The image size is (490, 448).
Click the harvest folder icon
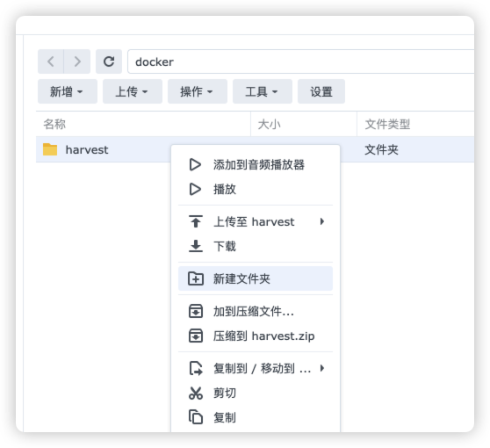pos(50,149)
